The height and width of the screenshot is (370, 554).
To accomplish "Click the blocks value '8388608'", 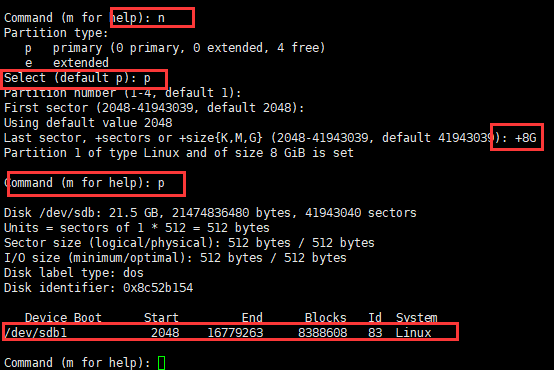I will tap(323, 333).
